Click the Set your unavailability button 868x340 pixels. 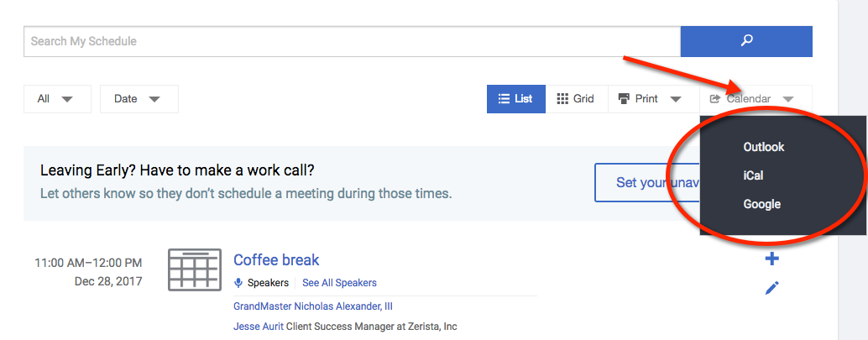(648, 183)
